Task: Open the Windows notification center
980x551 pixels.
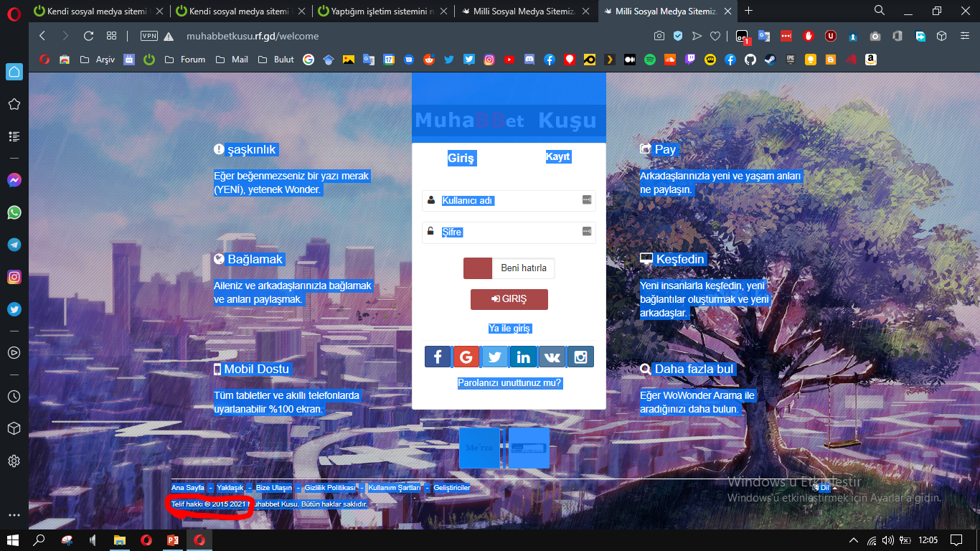Action: point(956,540)
